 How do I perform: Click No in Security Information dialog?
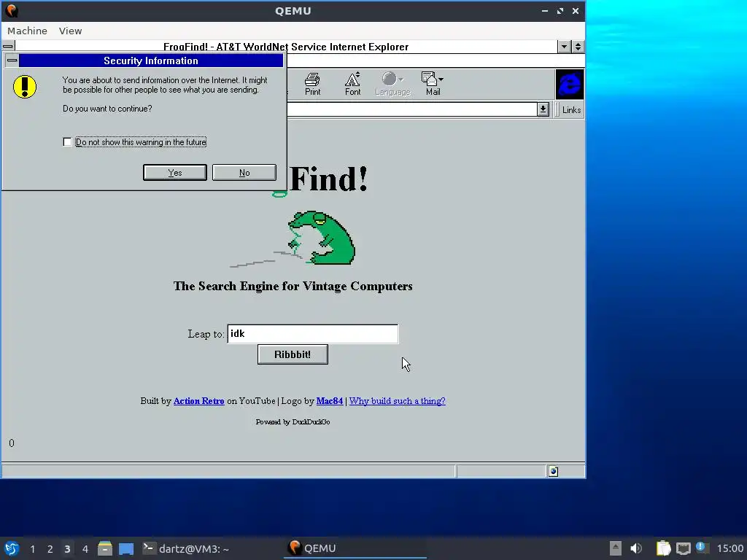point(244,172)
